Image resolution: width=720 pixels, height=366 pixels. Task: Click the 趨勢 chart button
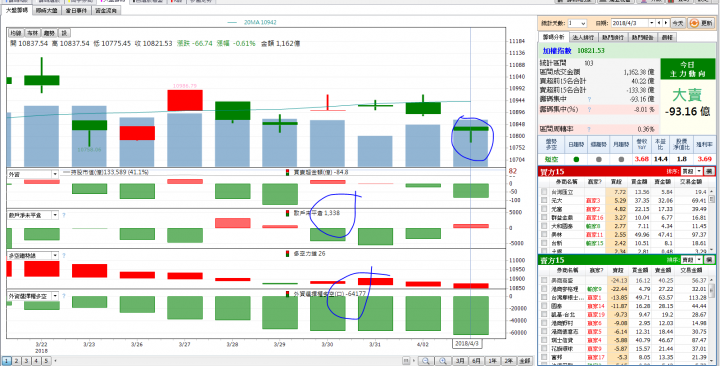click(x=49, y=33)
